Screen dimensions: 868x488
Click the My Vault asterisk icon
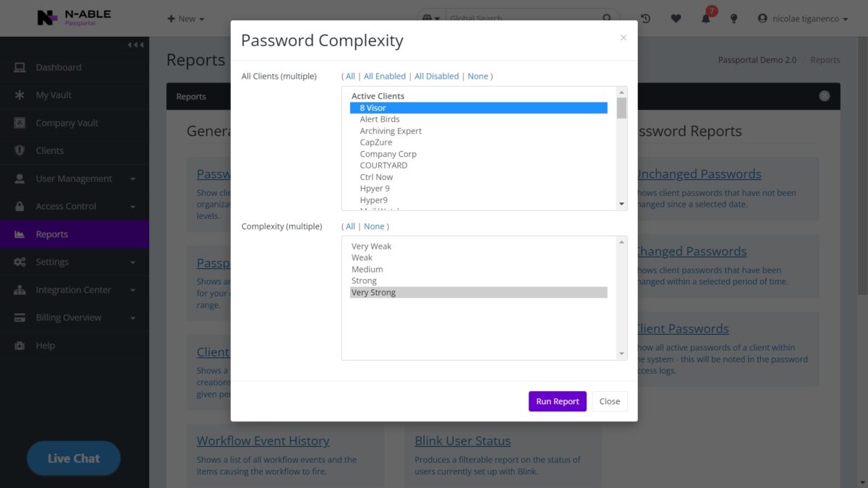click(20, 95)
